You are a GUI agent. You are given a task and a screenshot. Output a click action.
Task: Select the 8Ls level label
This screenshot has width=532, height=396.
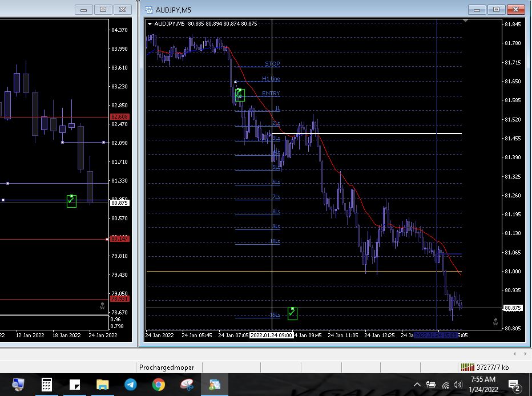(276, 212)
